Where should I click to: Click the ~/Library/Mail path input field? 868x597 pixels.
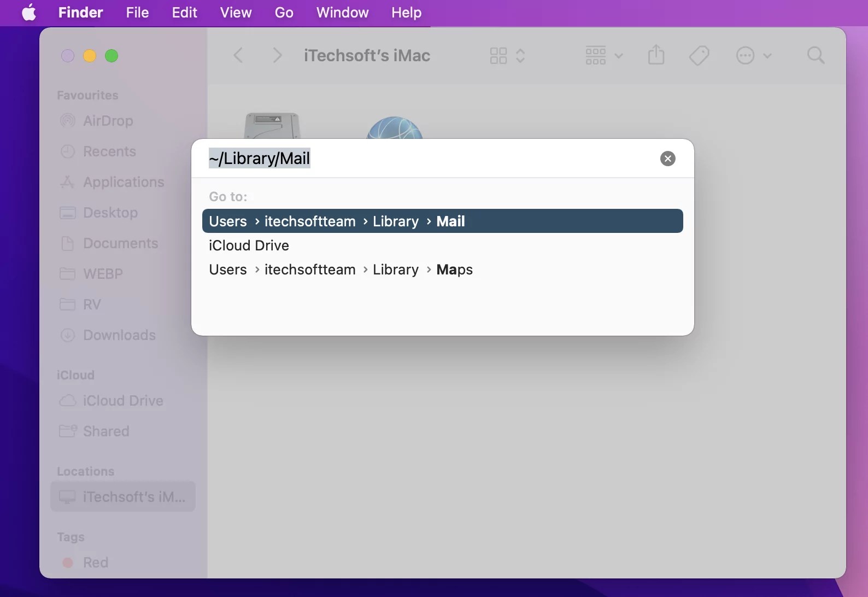[x=432, y=159]
